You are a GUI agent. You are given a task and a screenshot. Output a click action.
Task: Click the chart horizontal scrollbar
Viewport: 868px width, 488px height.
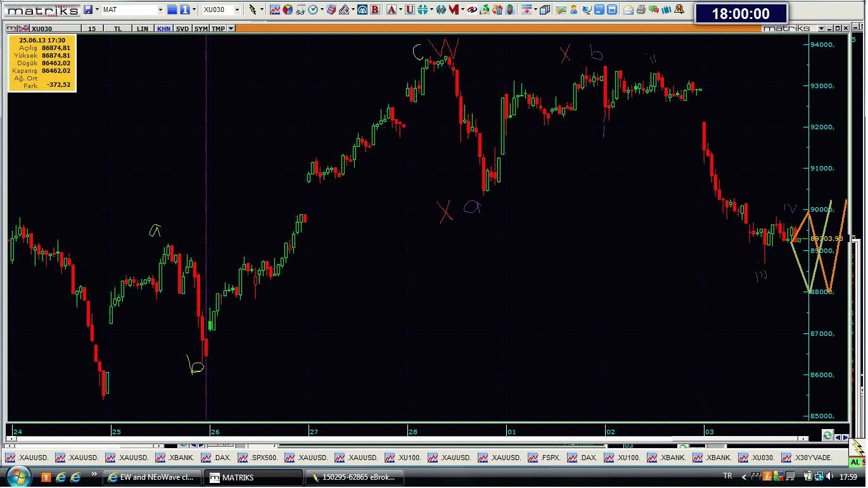[x=409, y=438]
